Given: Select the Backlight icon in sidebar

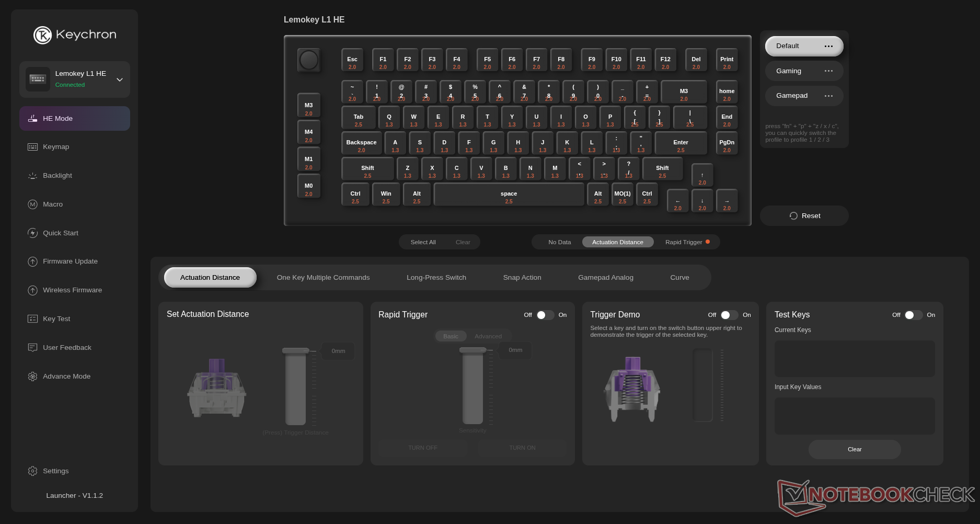Looking at the screenshot, I should tap(32, 176).
